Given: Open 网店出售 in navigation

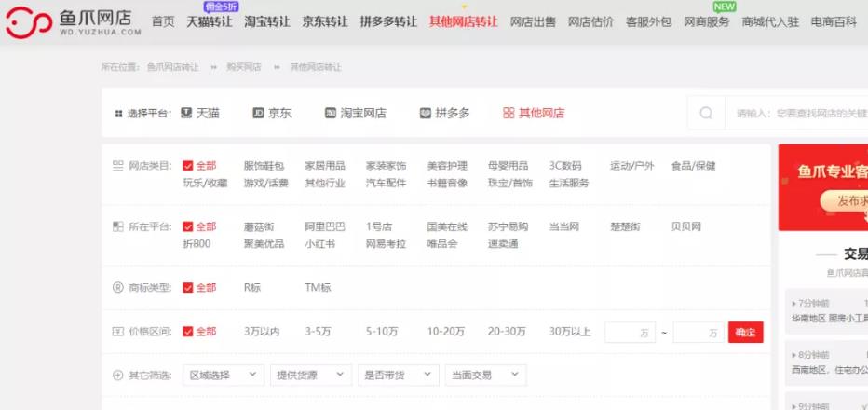Looking at the screenshot, I should point(533,21).
